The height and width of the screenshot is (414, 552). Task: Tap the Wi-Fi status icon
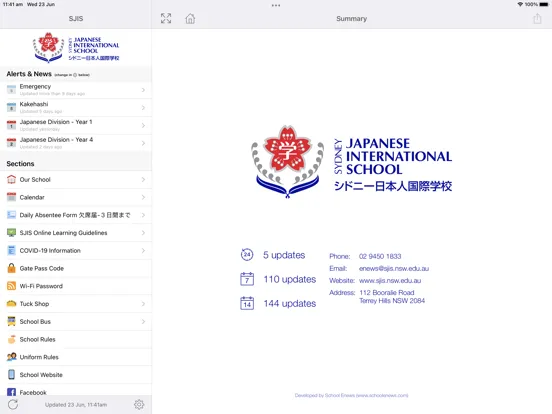tap(520, 4)
